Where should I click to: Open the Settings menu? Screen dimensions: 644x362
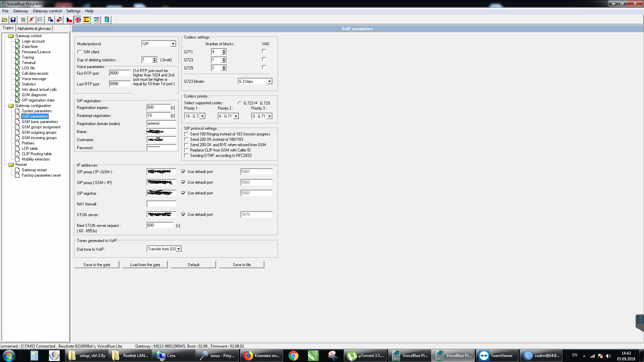[x=73, y=11]
